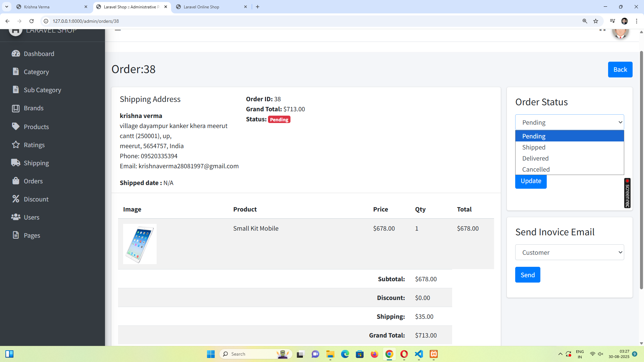Open XAMPP from taskbar
Image resolution: width=644 pixels, height=362 pixels.
click(x=434, y=354)
